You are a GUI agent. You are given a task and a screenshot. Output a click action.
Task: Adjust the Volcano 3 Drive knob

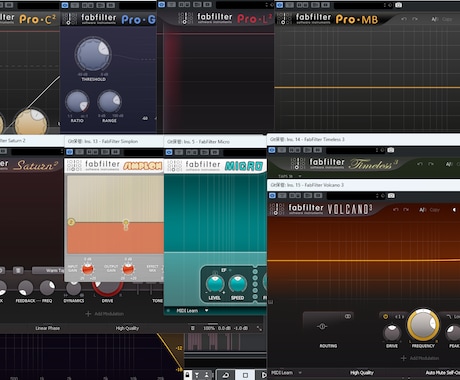tap(392, 333)
